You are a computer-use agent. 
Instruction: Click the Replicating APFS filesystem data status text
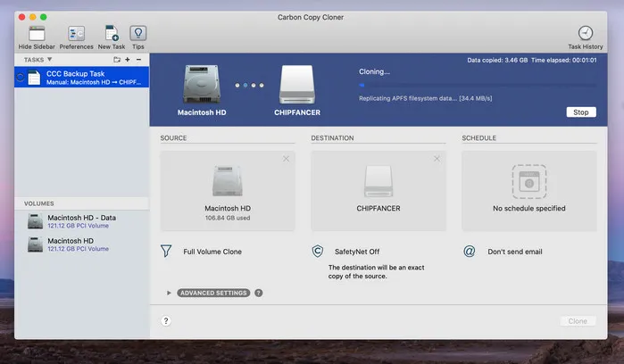point(426,98)
